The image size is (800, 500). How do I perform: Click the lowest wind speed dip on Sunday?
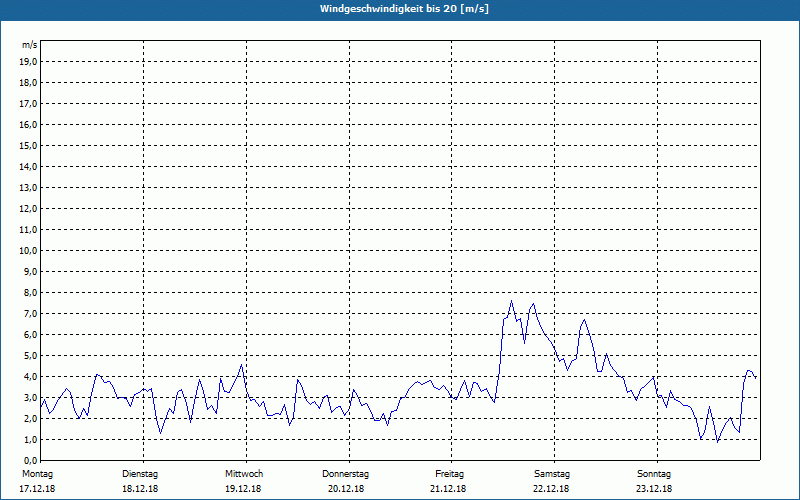click(718, 441)
